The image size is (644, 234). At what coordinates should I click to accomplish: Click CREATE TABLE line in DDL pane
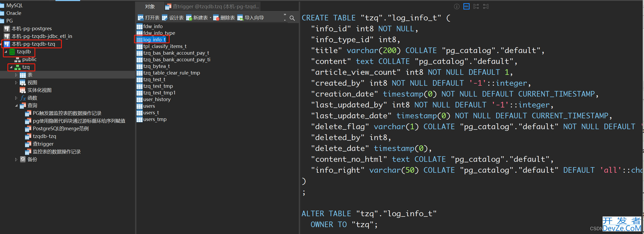(376, 18)
